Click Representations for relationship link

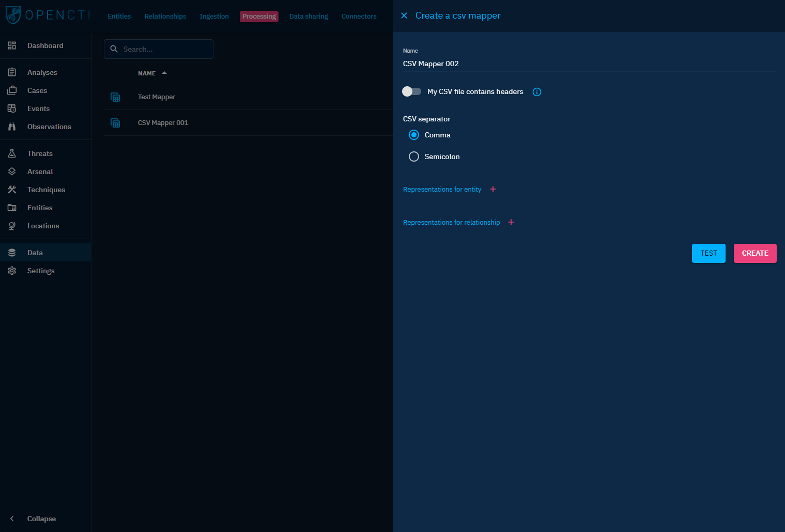[451, 223]
